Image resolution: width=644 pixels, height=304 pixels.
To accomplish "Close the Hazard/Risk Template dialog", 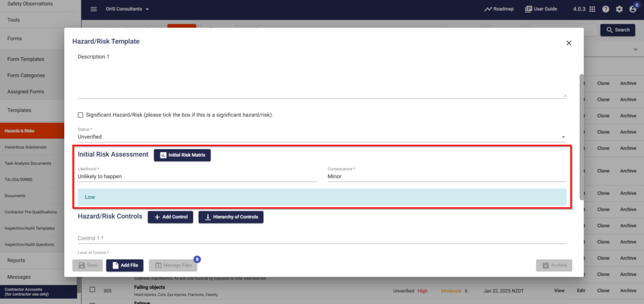I will click(x=569, y=43).
